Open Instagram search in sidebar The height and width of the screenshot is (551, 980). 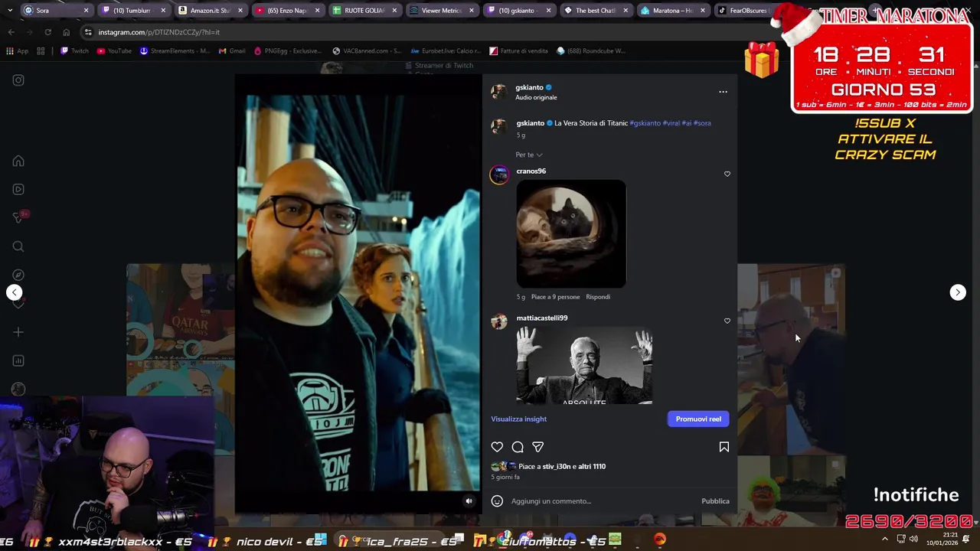18,246
